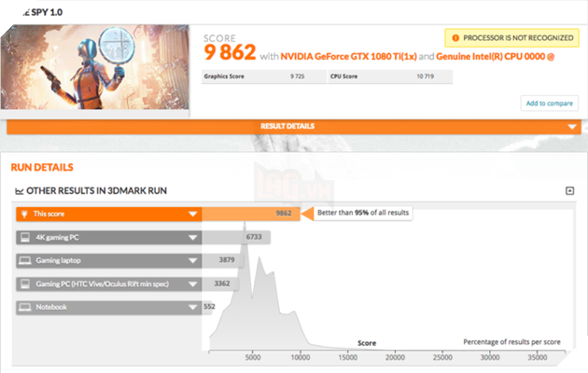The image size is (588, 373).
Task: Open the NVIDIA GeForce GTX 1080 Ti link
Action: click(348, 57)
